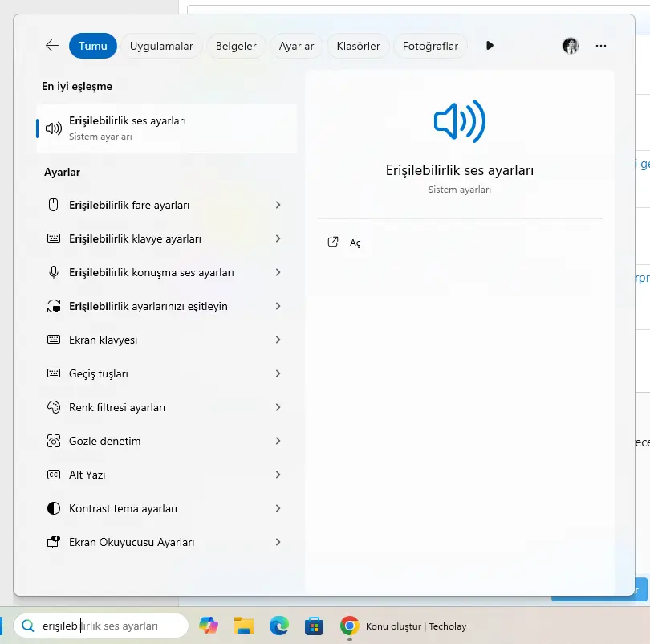Click the mouse icon for Erişilebilirlik fare ayarları

(54, 205)
